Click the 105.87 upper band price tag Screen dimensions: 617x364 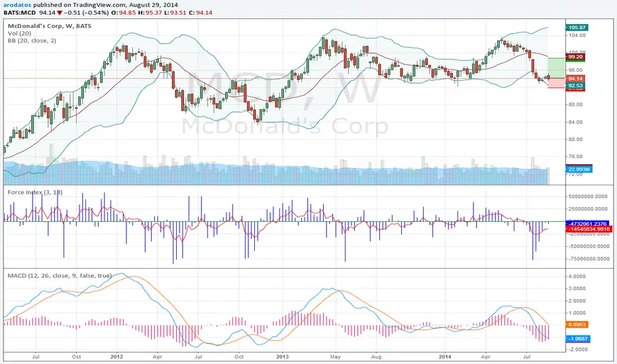(577, 28)
